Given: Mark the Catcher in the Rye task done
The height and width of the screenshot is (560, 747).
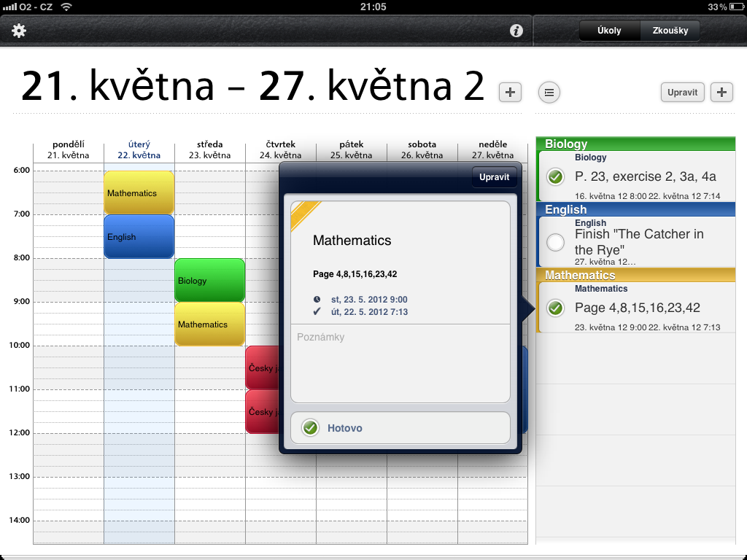Looking at the screenshot, I should (x=555, y=242).
